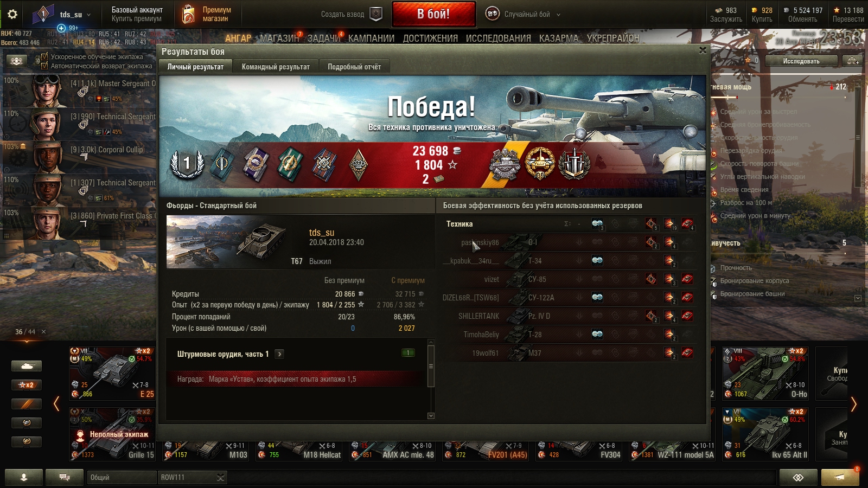Open the premium shop bag icon
The height and width of the screenshot is (488, 868).
coord(188,14)
